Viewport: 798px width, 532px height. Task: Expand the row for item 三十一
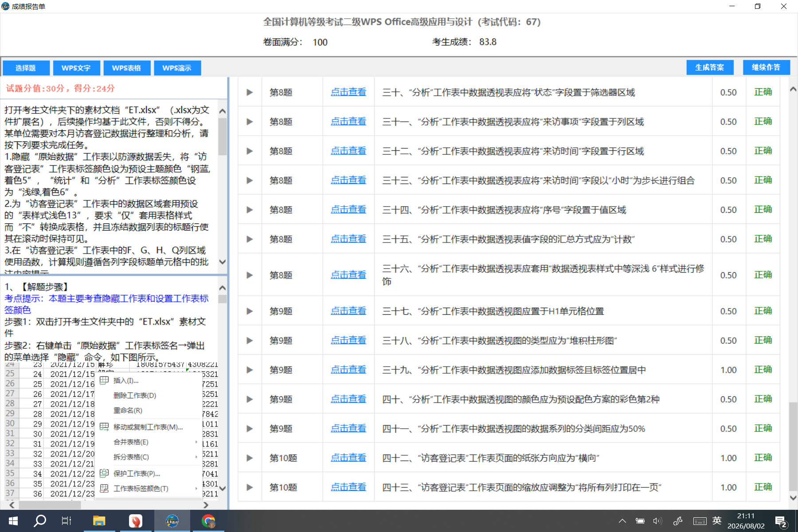(250, 121)
